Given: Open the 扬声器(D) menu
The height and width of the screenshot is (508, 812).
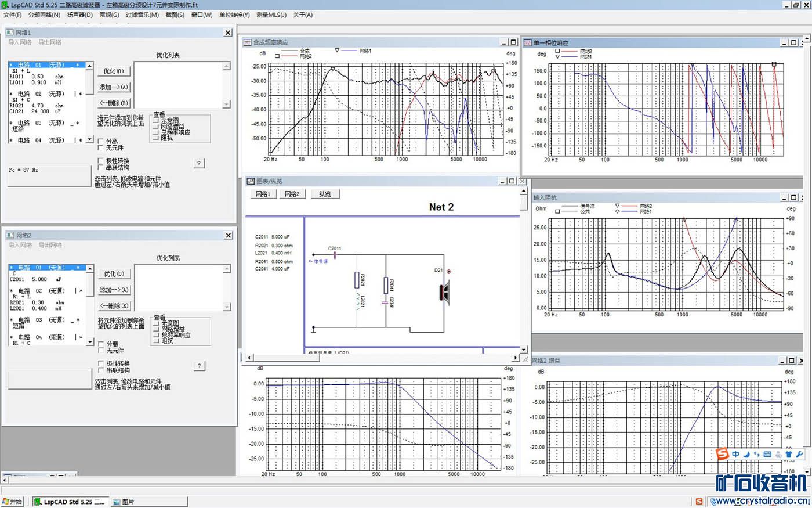Looking at the screenshot, I should [x=79, y=15].
